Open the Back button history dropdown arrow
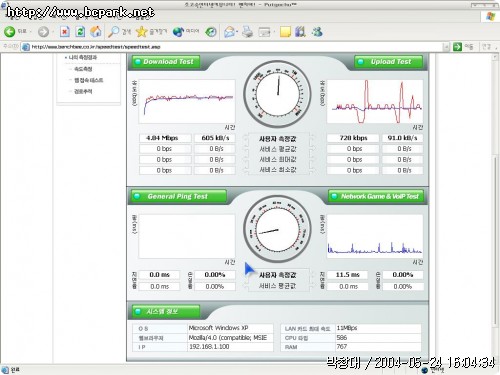 click(31, 32)
